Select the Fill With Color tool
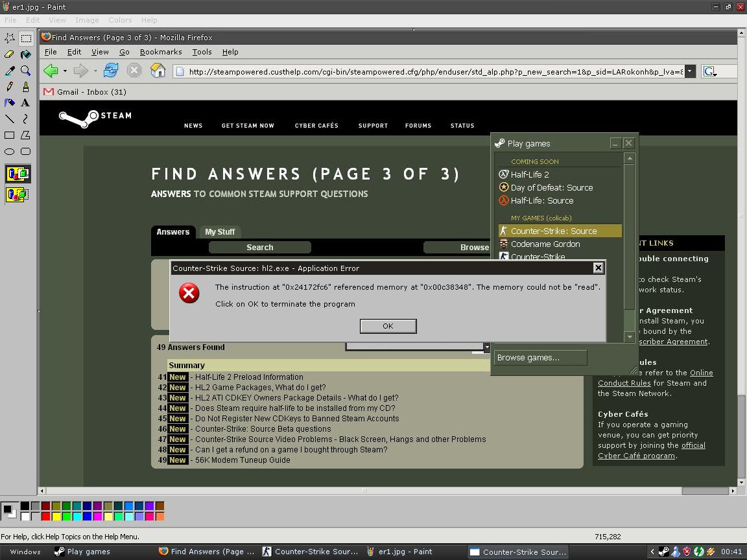The height and width of the screenshot is (560, 747). (26, 54)
